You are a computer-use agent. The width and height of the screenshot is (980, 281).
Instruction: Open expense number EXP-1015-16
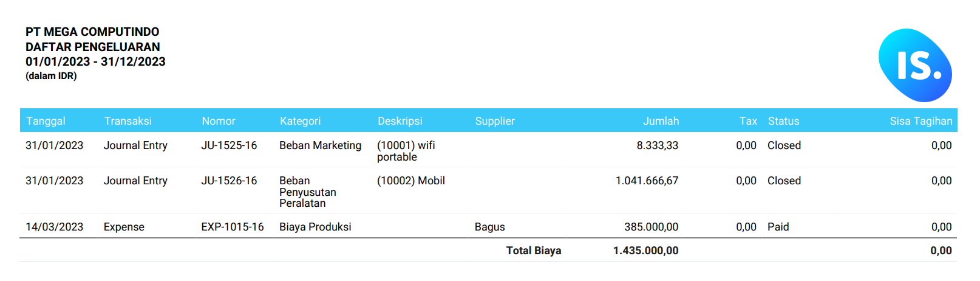point(233,227)
